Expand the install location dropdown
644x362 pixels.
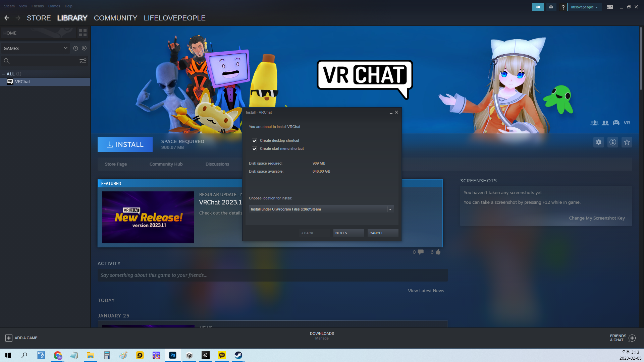[390, 209]
